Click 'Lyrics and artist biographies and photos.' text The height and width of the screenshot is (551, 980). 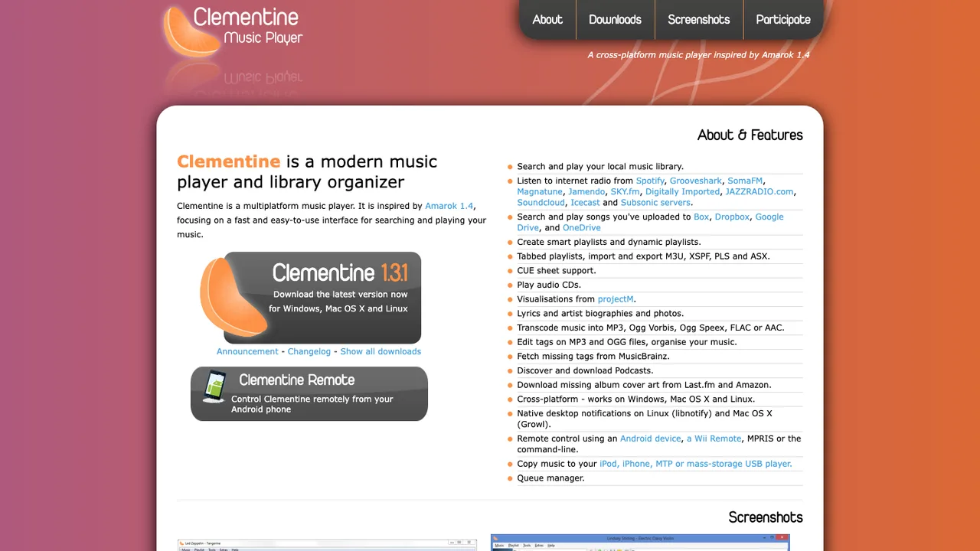600,314
